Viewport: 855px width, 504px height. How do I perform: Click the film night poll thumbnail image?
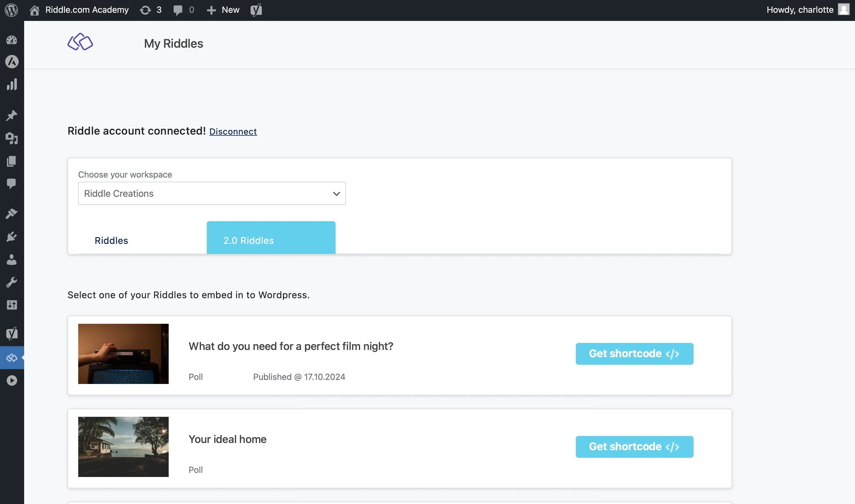(123, 353)
